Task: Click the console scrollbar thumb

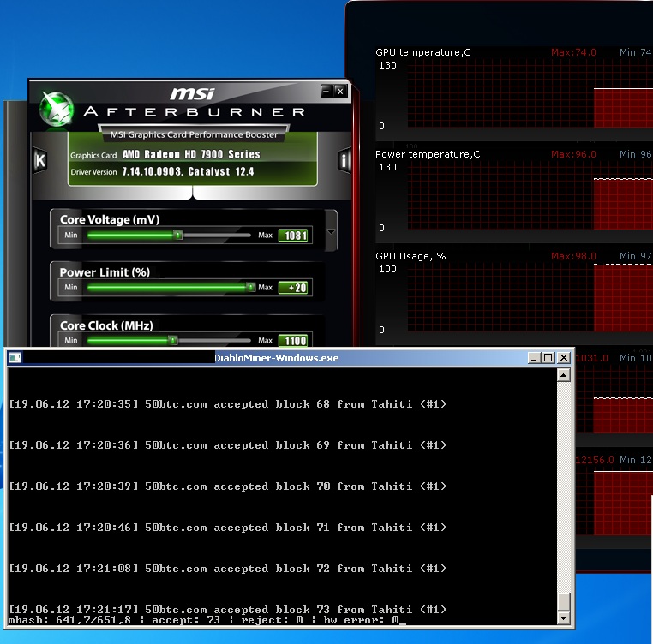Action: point(564,601)
